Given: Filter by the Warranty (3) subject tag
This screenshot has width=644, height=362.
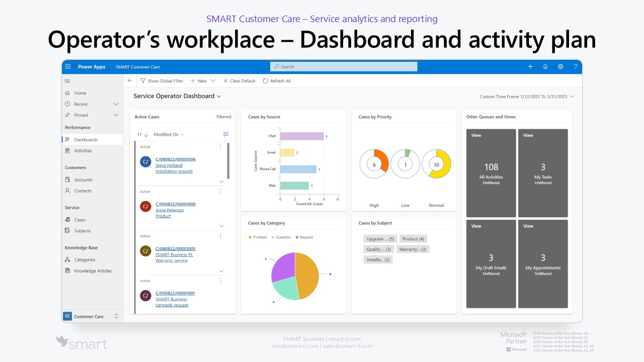Looking at the screenshot, I should click(413, 249).
